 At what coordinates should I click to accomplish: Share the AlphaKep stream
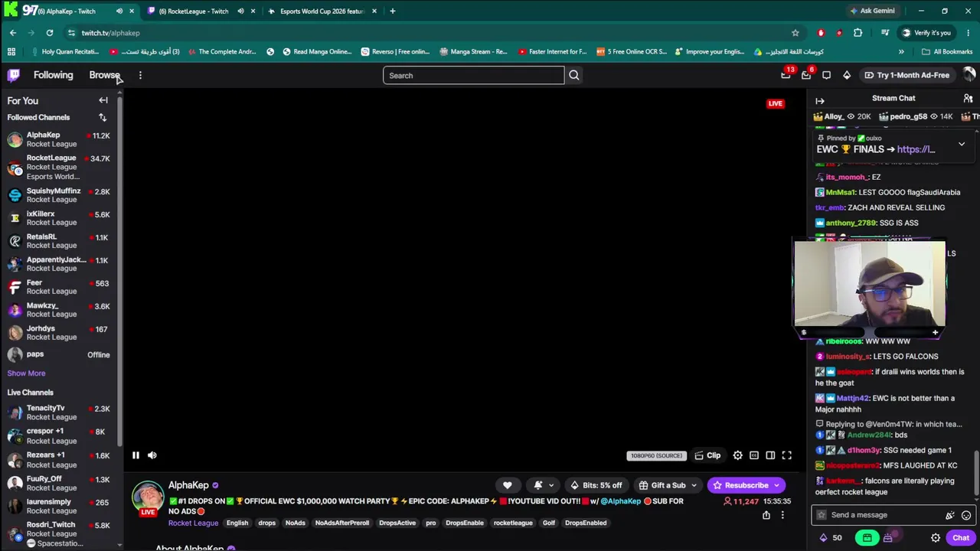766,515
